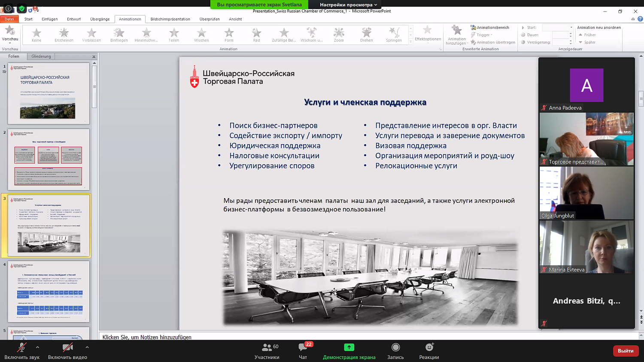Viewport: 644px width, 362px height.
Task: Choose the Springen animation effect
Action: [x=394, y=35]
